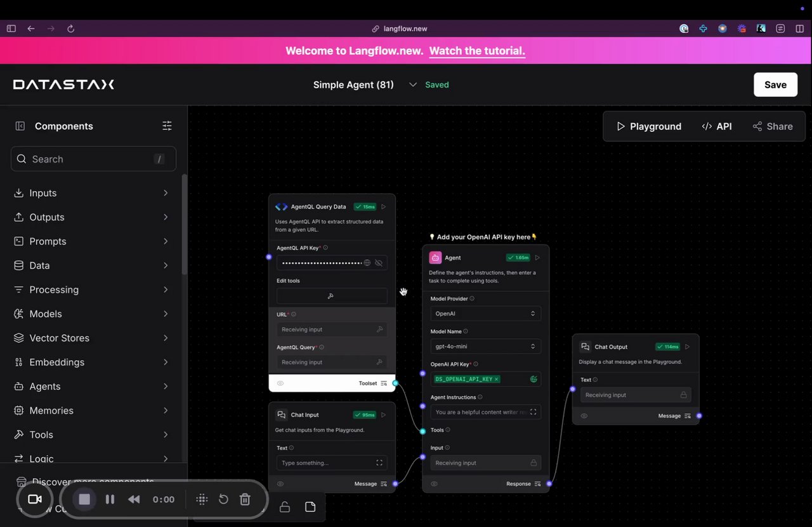Open the API panel
The image size is (812, 527).
click(717, 126)
